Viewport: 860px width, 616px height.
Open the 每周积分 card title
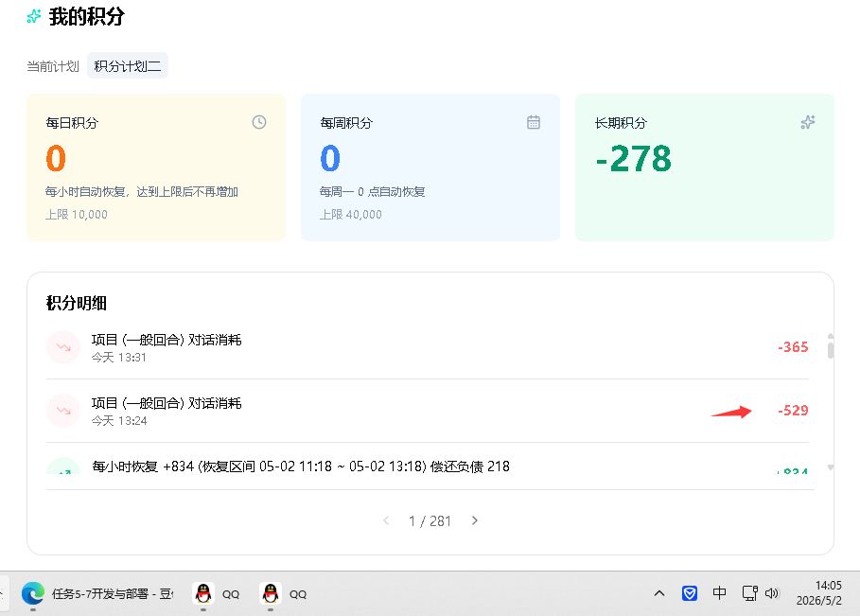coord(346,123)
